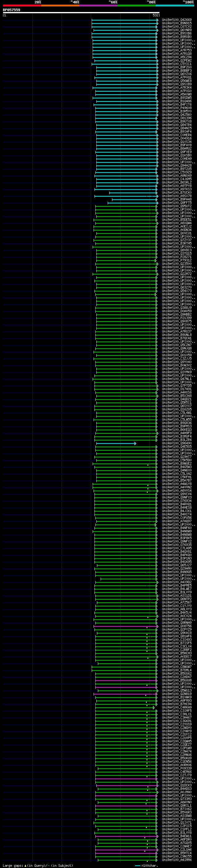Select hit label UniRef100_A5C294

[x=176, y=57]
